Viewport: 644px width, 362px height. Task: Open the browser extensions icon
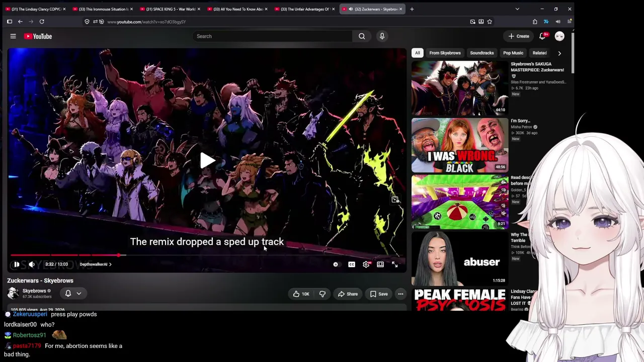tap(535, 22)
